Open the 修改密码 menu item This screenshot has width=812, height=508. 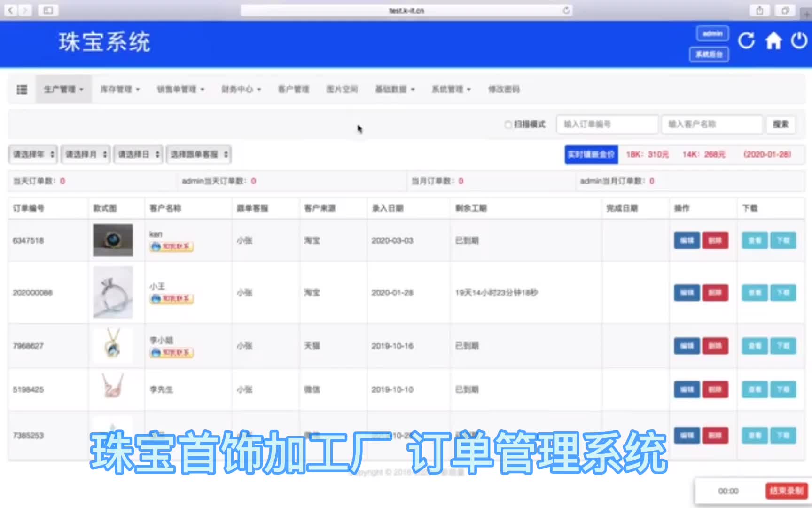[504, 89]
